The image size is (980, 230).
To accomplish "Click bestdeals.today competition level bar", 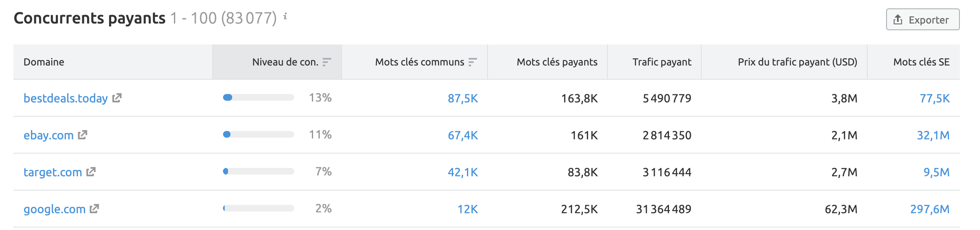I will coord(258,98).
